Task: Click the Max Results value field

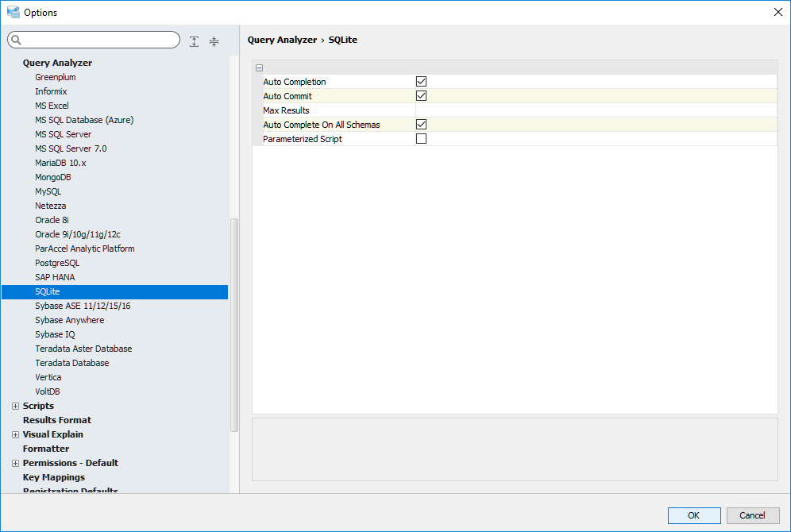Action: click(596, 110)
